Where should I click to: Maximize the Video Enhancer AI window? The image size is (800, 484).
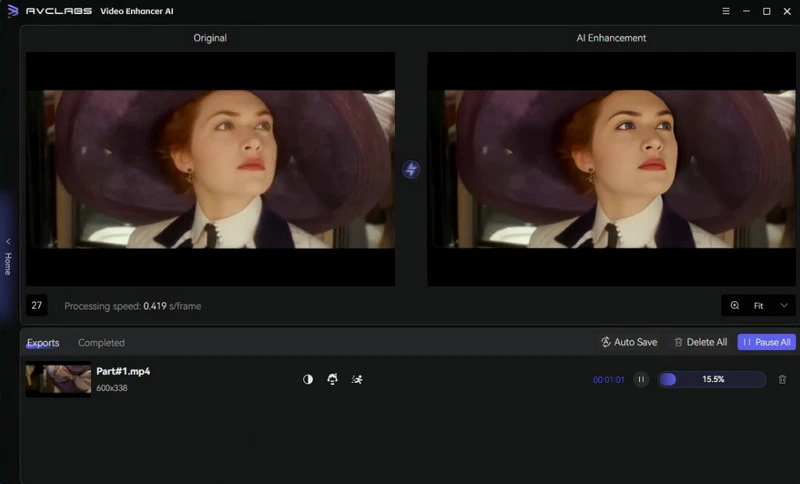766,11
